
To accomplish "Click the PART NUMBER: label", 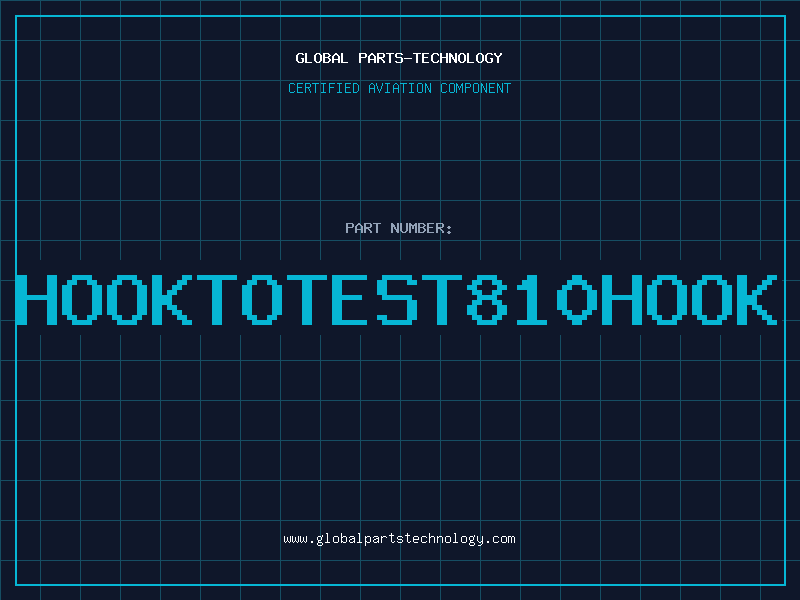I will (399, 228).
